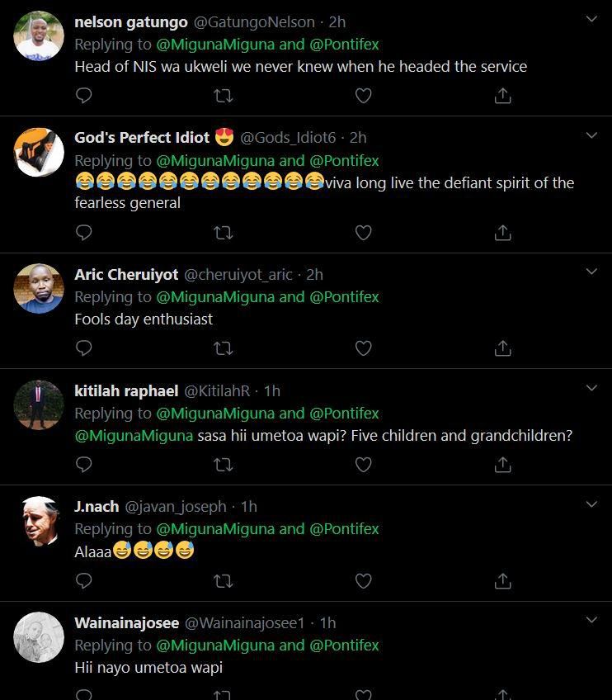
Task: Open @Pontifex link in nelson gatungo's reply
Action: click(344, 44)
